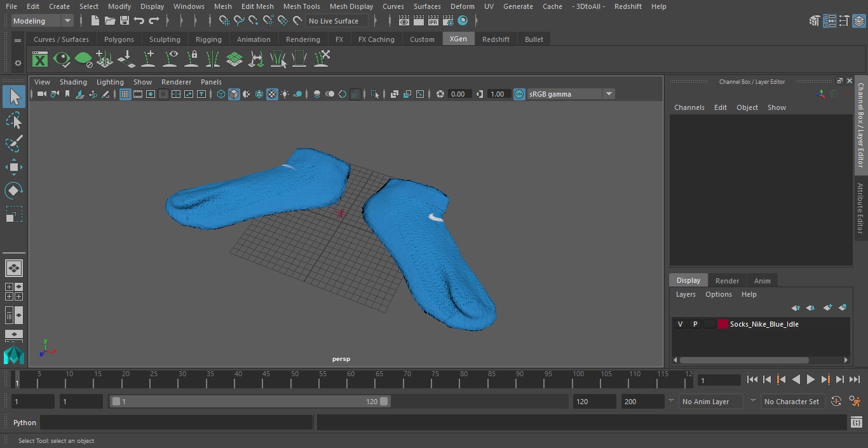Click the XGen delete guides X icon
Screen dimensions: 868x448
(x=322, y=60)
